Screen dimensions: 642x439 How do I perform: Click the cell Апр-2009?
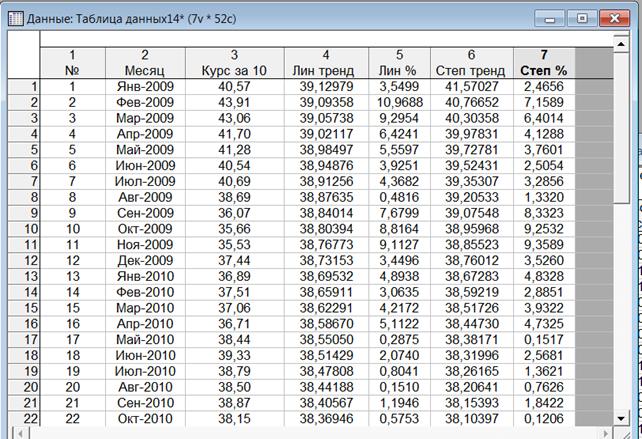tap(145, 134)
